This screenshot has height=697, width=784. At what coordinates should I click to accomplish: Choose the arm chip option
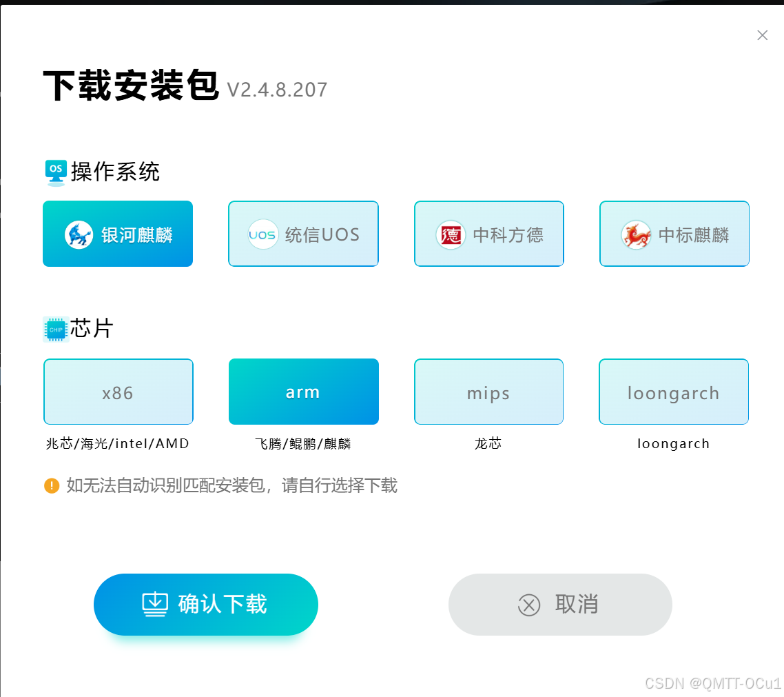click(x=304, y=392)
